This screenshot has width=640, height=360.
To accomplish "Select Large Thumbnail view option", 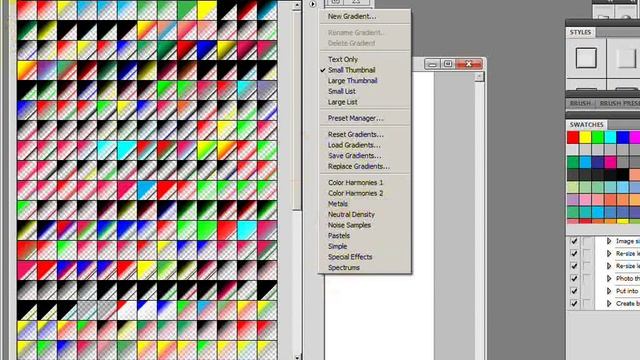I will coord(352,80).
